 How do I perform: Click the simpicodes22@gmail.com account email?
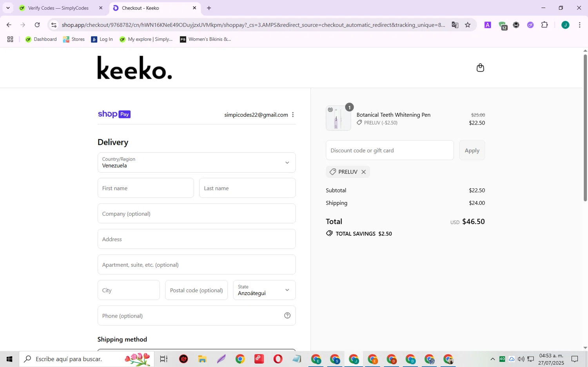256,115
